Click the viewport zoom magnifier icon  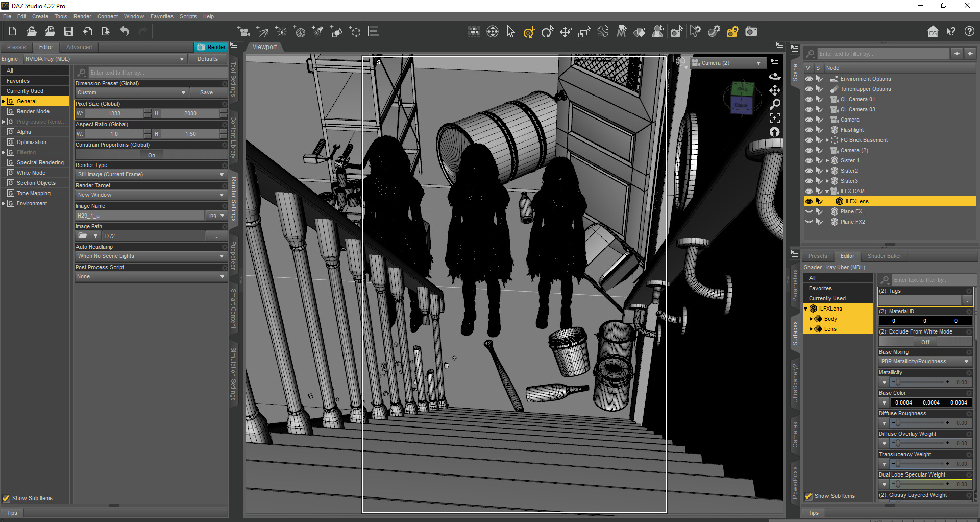(x=775, y=104)
